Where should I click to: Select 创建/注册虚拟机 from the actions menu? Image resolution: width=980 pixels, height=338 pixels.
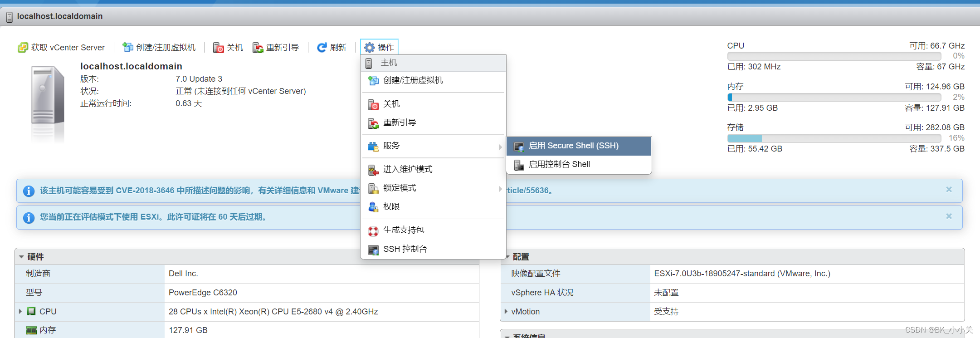(433, 80)
